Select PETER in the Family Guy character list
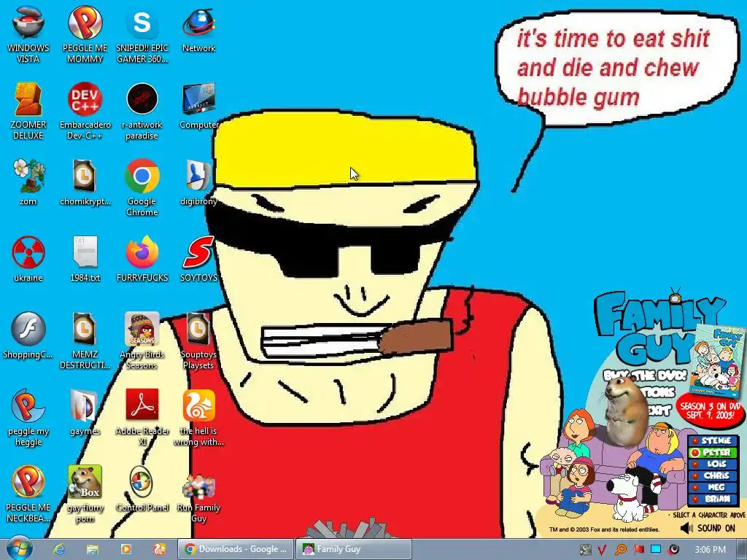The height and width of the screenshot is (560, 747). (x=712, y=452)
